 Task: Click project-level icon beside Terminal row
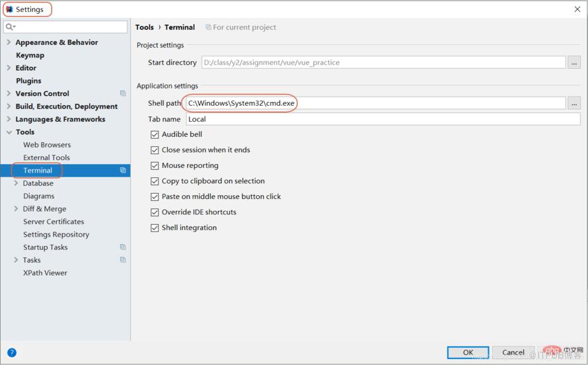123,170
